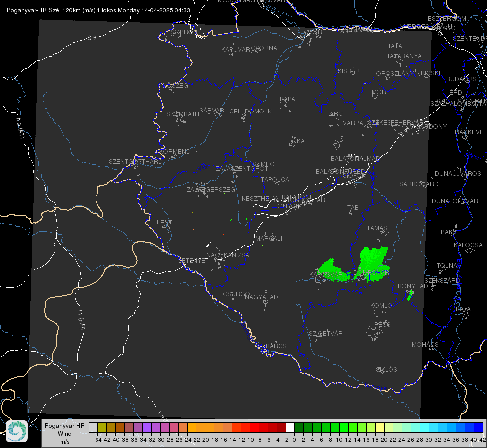487x448 pixels.
Task: Pick the white swatch between -2 and 0
Action: [x=290, y=428]
